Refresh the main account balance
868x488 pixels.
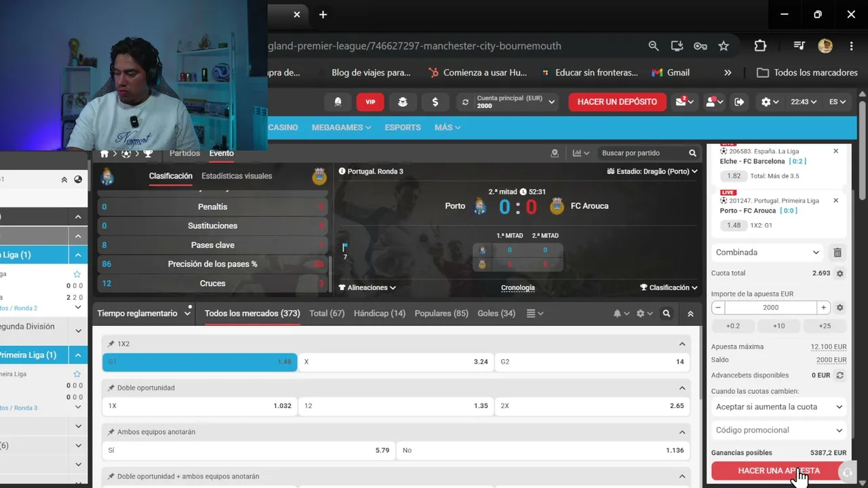(x=465, y=102)
